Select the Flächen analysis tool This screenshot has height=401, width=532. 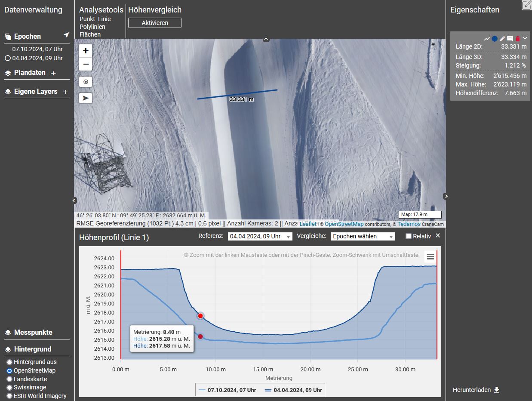90,34
